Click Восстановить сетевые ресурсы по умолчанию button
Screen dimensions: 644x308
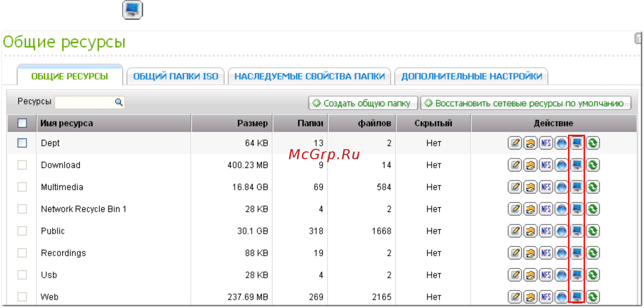[x=526, y=103]
